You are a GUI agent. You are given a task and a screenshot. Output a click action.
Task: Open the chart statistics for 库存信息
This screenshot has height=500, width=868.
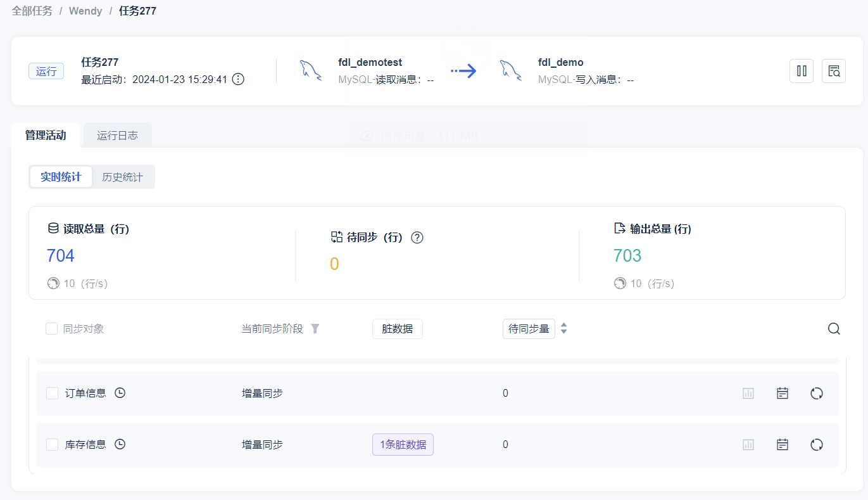click(748, 445)
